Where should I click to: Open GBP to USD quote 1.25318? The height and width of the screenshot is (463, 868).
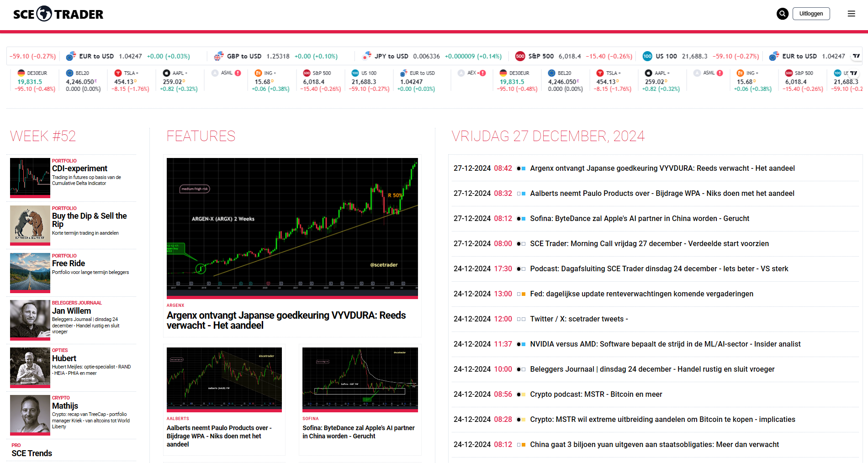pos(278,56)
